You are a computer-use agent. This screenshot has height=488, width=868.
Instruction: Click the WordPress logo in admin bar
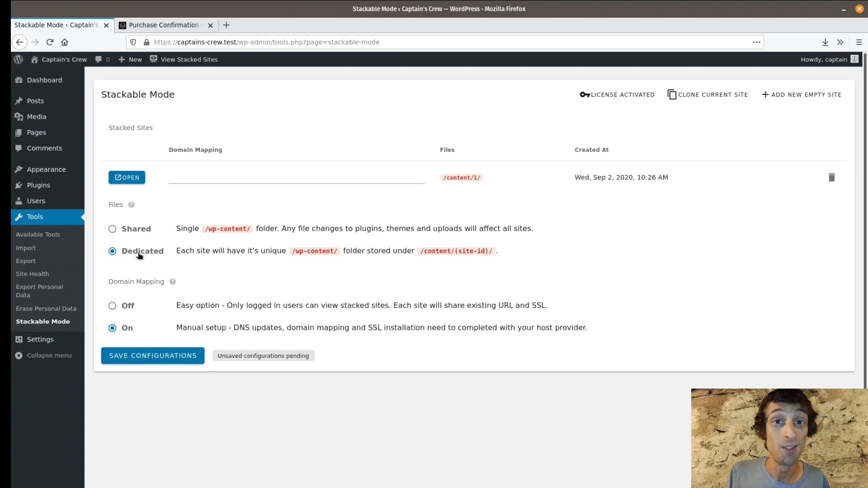(x=19, y=59)
